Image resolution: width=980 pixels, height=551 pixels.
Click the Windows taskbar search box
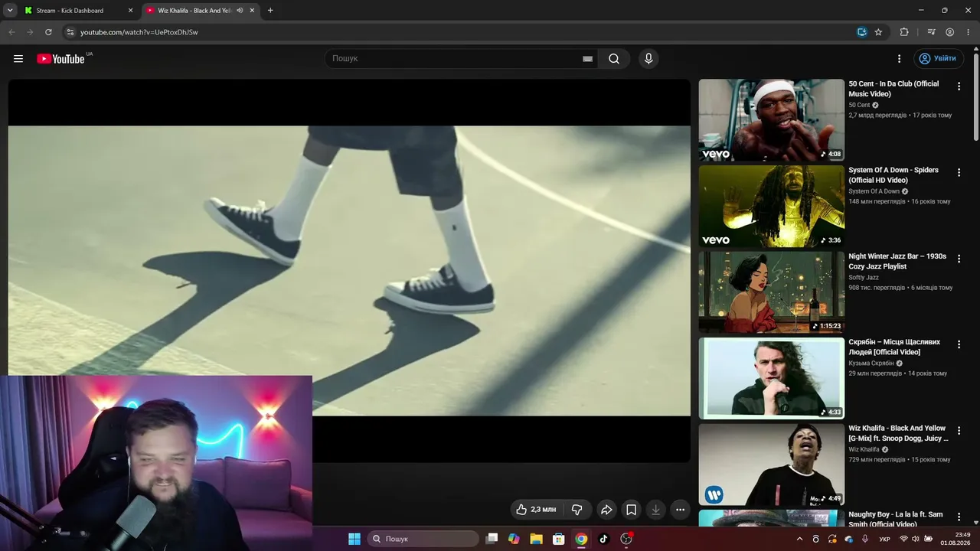point(423,539)
